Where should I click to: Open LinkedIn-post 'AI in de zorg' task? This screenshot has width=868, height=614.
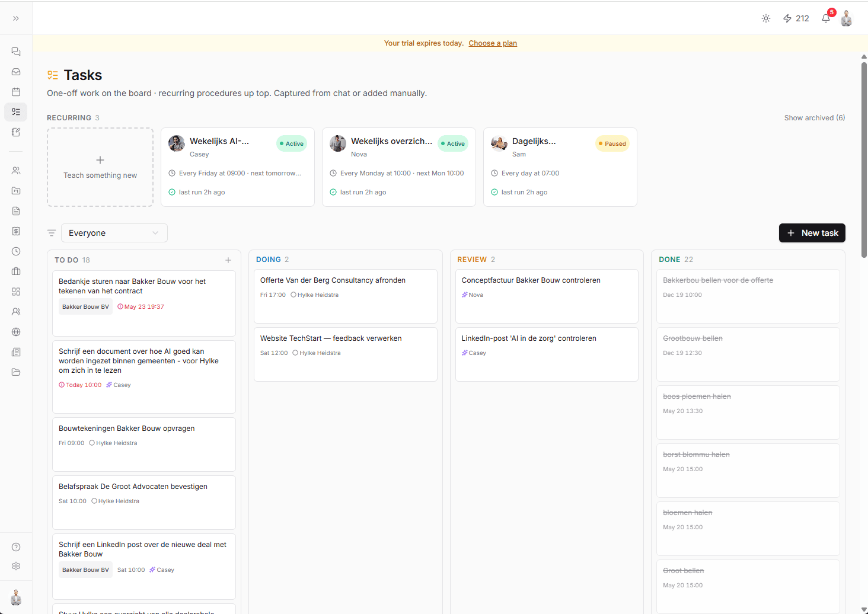coord(547,354)
